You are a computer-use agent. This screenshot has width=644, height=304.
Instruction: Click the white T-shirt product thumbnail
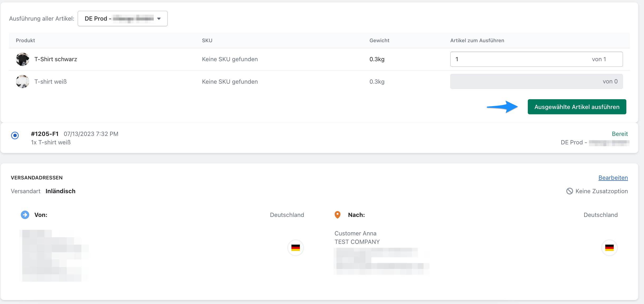point(23,82)
